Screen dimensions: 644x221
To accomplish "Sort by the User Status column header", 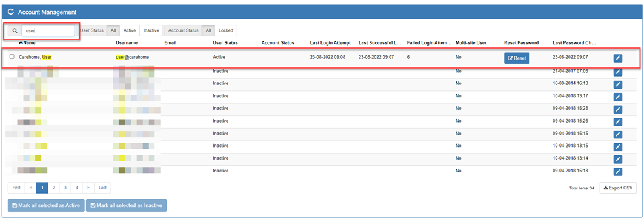I will (225, 42).
